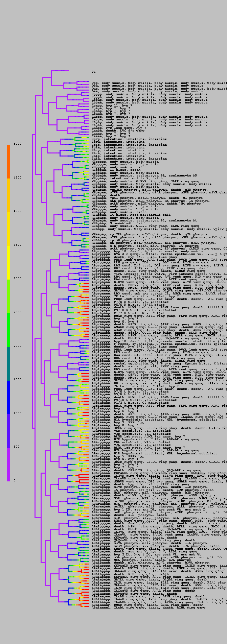Click the P4 leaf label
The image size is (227, 644).
[93, 72]
